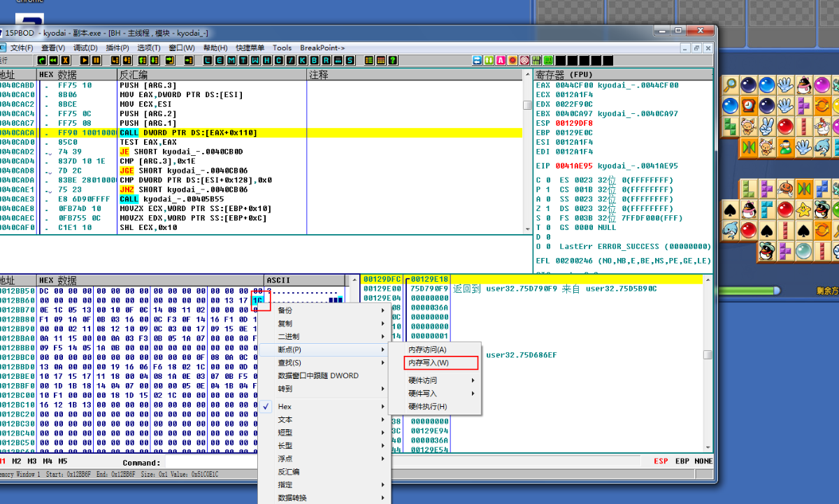Open the 调试(D) menu

85,48
